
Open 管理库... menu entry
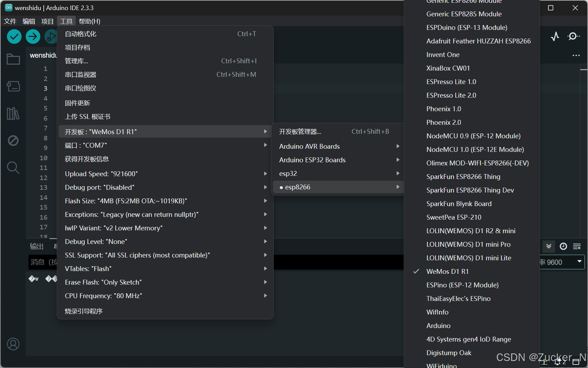(x=165, y=61)
